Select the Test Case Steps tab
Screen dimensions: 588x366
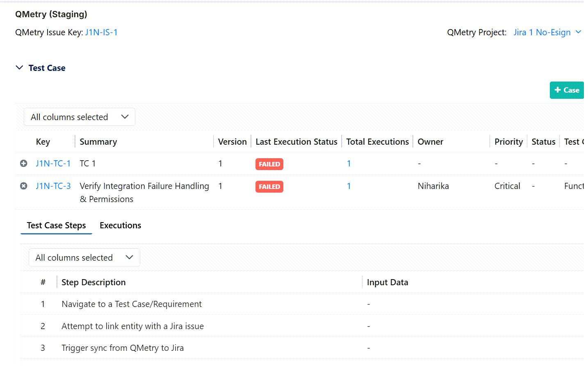click(57, 225)
